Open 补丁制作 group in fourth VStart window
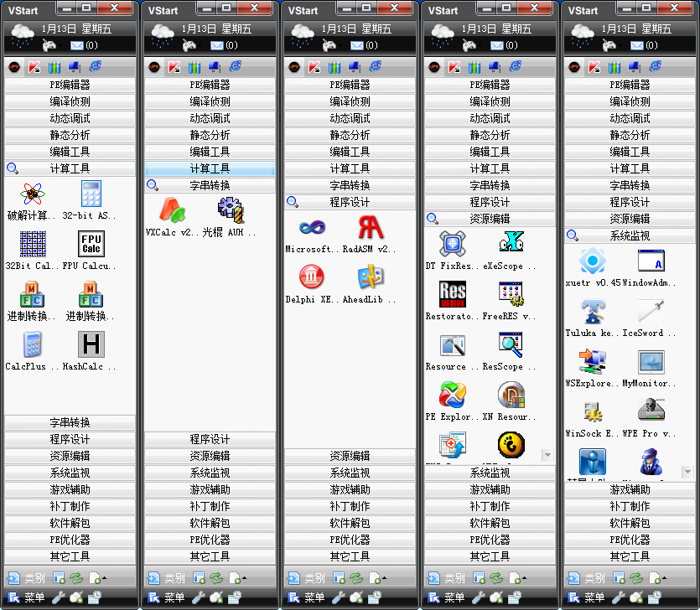Screen dimensions: 700x610 [x=490, y=506]
